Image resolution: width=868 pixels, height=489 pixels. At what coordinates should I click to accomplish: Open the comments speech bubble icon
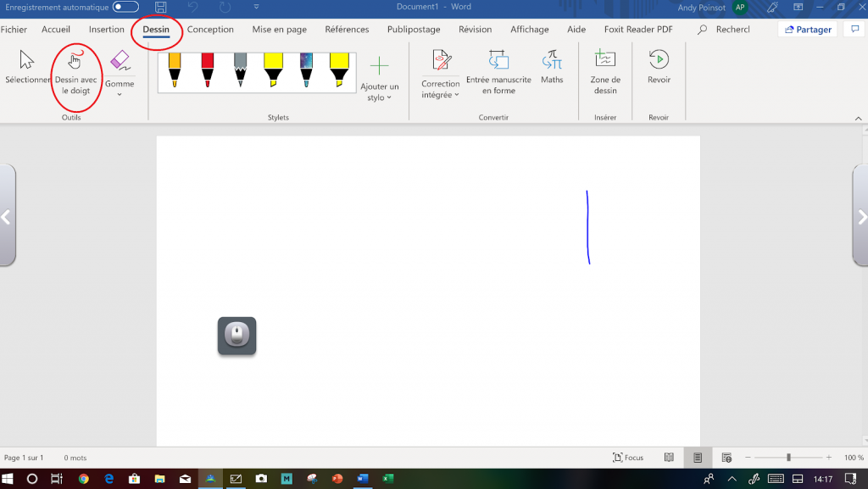(x=854, y=30)
